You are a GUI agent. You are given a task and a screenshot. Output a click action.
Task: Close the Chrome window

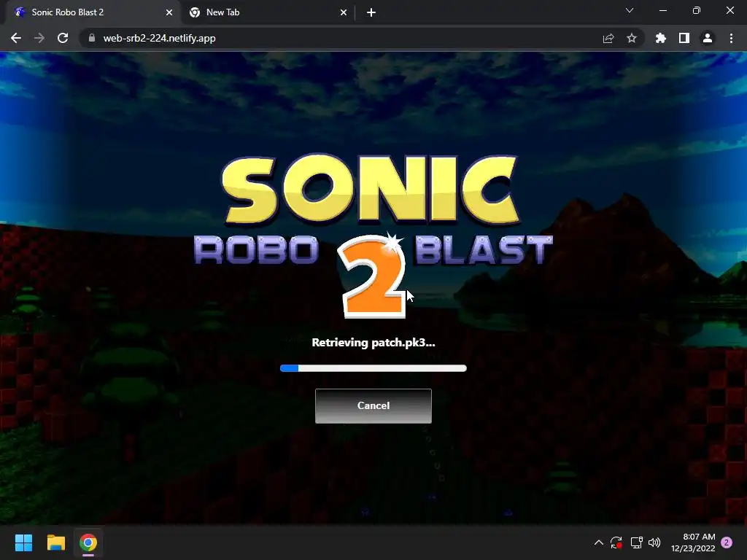coord(729,10)
